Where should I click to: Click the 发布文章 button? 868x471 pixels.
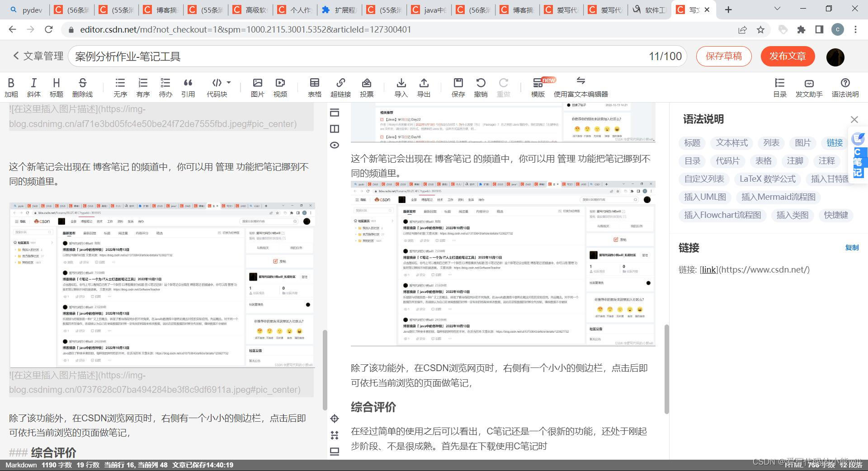pyautogui.click(x=788, y=56)
